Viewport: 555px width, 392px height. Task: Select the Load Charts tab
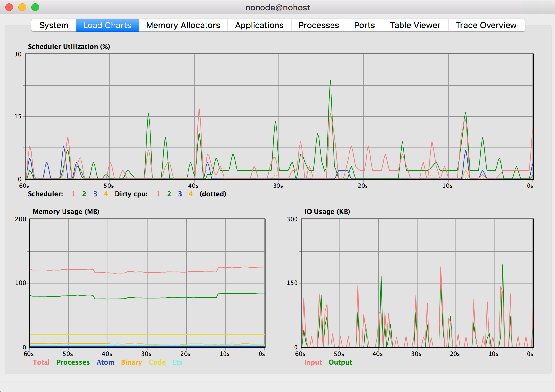(x=107, y=25)
